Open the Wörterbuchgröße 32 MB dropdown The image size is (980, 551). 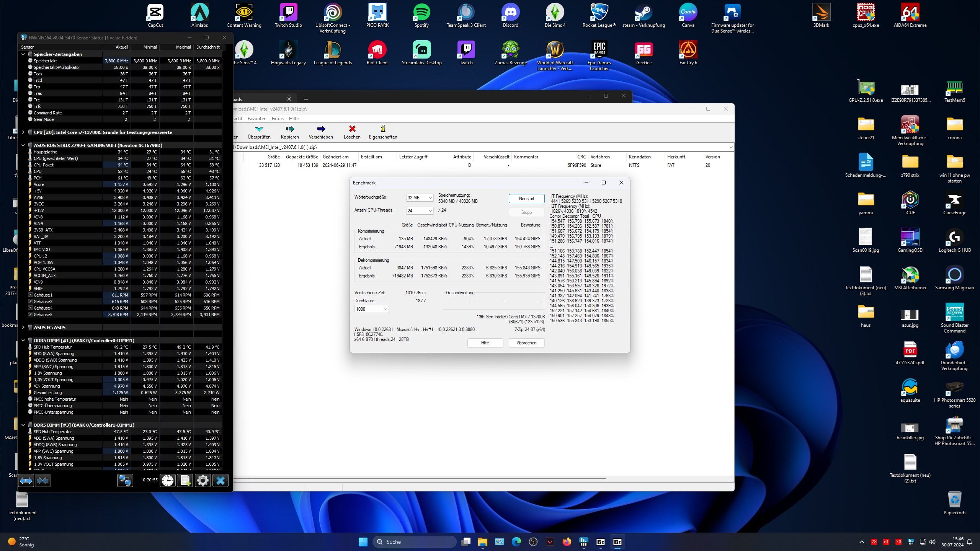(x=420, y=198)
